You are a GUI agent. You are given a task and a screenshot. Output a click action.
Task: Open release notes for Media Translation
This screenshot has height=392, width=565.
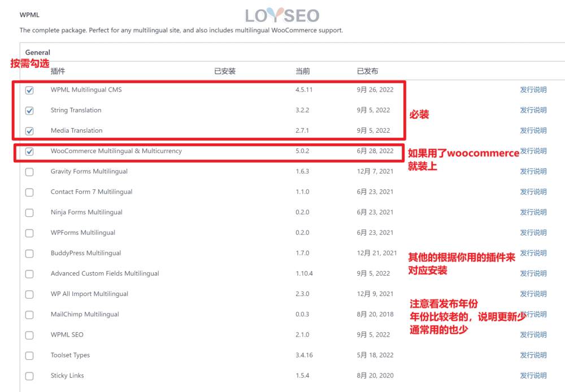pyautogui.click(x=533, y=130)
